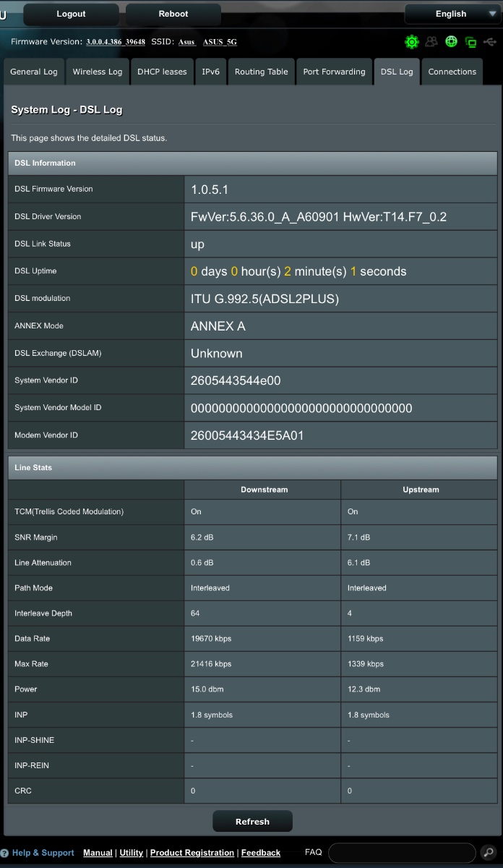Open the Wireless Log tab
The width and height of the screenshot is (503, 868).
(98, 72)
